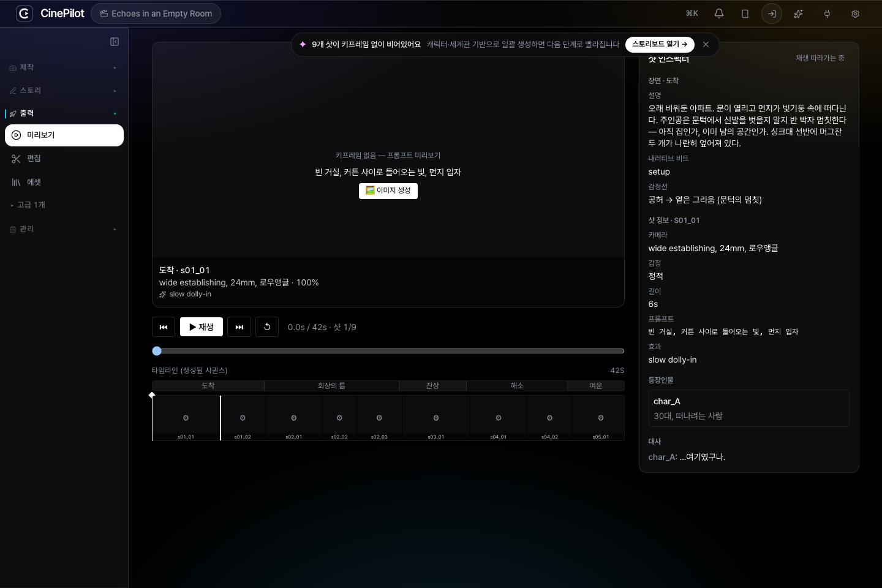Expand the 스토리 sidebar section

click(64, 91)
